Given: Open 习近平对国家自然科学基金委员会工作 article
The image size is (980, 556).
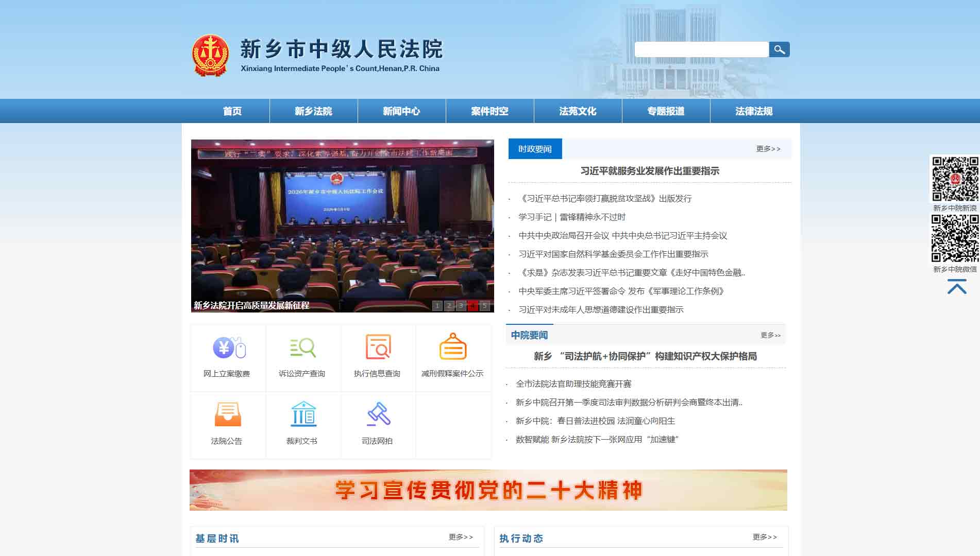Looking at the screenshot, I should 613,254.
